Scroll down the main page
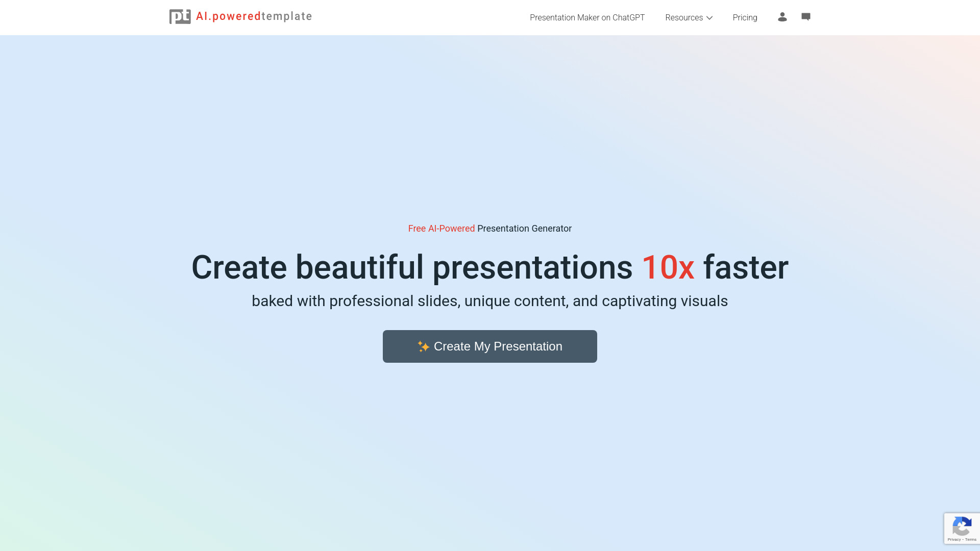 (x=490, y=471)
